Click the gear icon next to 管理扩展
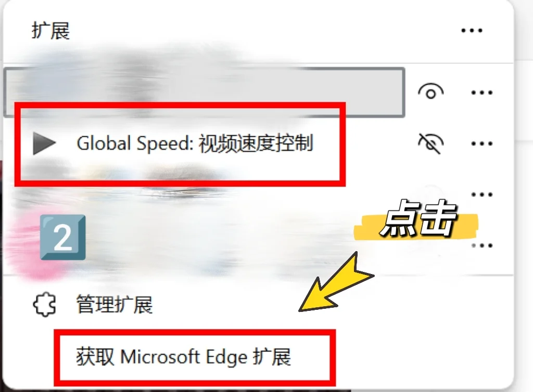Image resolution: width=533 pixels, height=392 pixels. click(x=45, y=304)
